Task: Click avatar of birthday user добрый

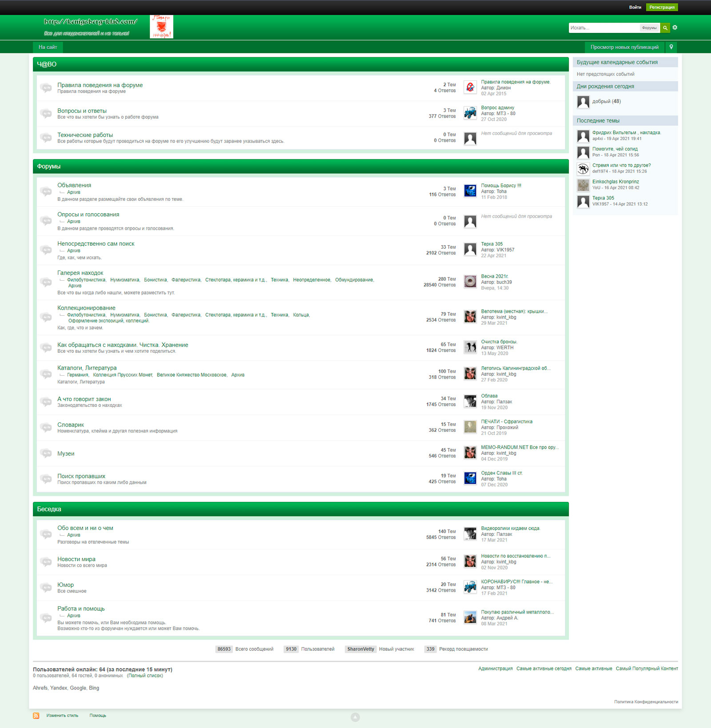Action: pyautogui.click(x=583, y=102)
